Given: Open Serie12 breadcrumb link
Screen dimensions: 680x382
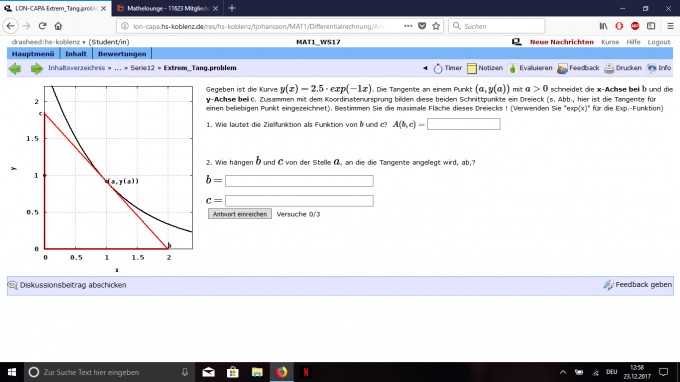Looking at the screenshot, I should tap(142, 68).
